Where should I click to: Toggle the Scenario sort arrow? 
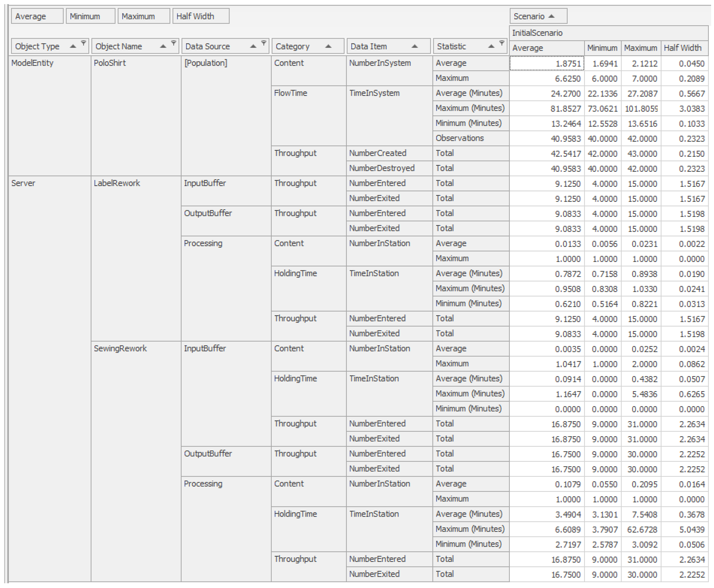[x=551, y=16]
